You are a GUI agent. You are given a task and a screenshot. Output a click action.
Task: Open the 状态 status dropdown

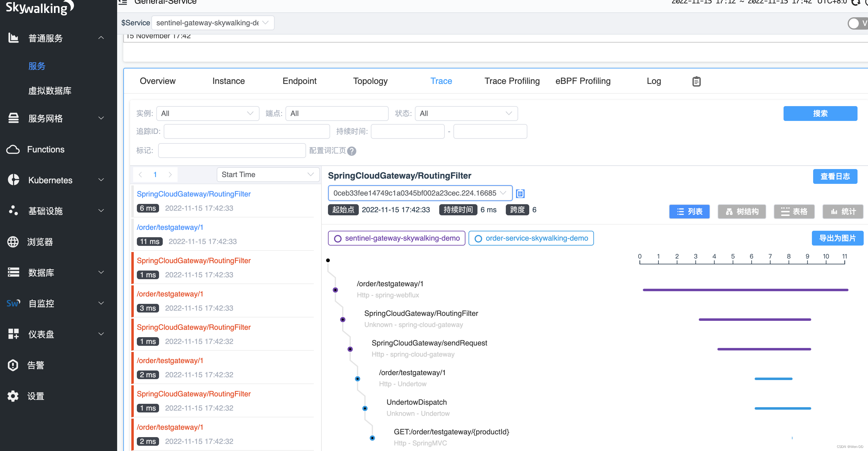coord(466,113)
